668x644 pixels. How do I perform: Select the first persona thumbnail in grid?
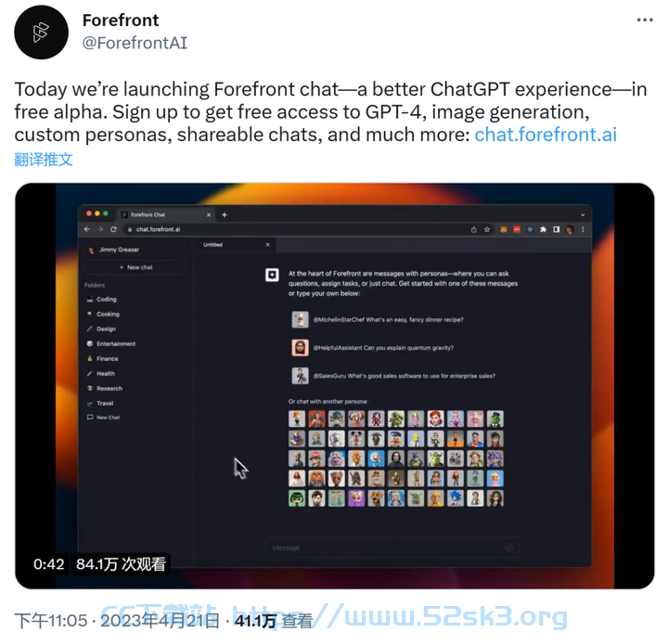[x=297, y=419]
